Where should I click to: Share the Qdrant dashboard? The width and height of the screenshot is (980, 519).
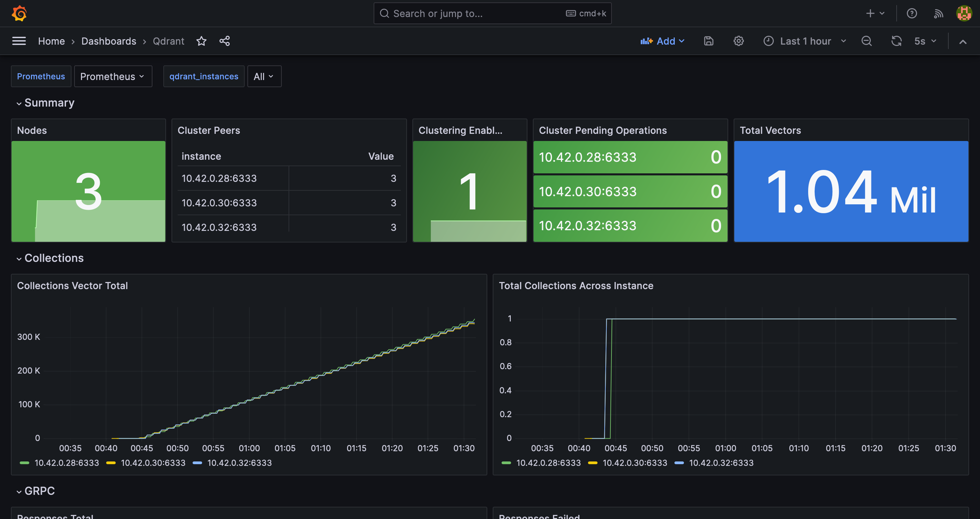tap(225, 41)
